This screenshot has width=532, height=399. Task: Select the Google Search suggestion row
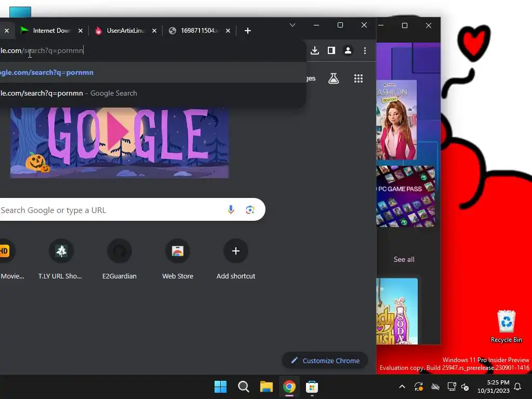pos(153,93)
